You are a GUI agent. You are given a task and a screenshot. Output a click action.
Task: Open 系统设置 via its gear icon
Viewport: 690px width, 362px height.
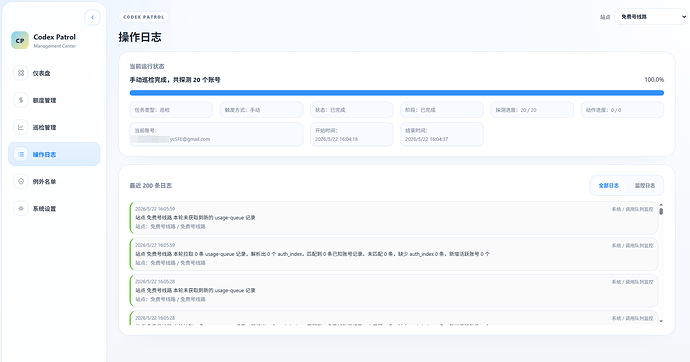21,208
